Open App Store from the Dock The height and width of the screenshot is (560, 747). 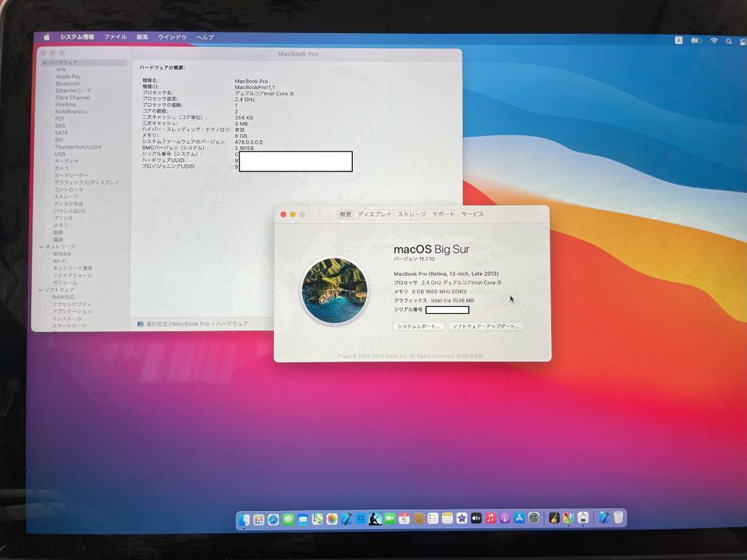(x=519, y=518)
